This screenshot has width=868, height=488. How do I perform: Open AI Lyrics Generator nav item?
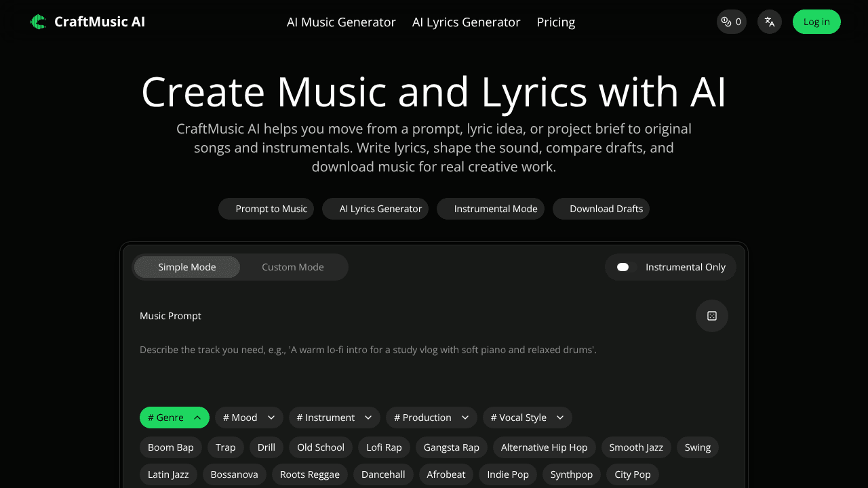(x=467, y=22)
